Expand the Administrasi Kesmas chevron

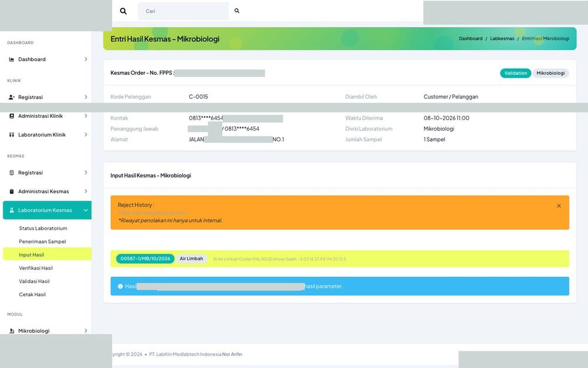(x=85, y=191)
